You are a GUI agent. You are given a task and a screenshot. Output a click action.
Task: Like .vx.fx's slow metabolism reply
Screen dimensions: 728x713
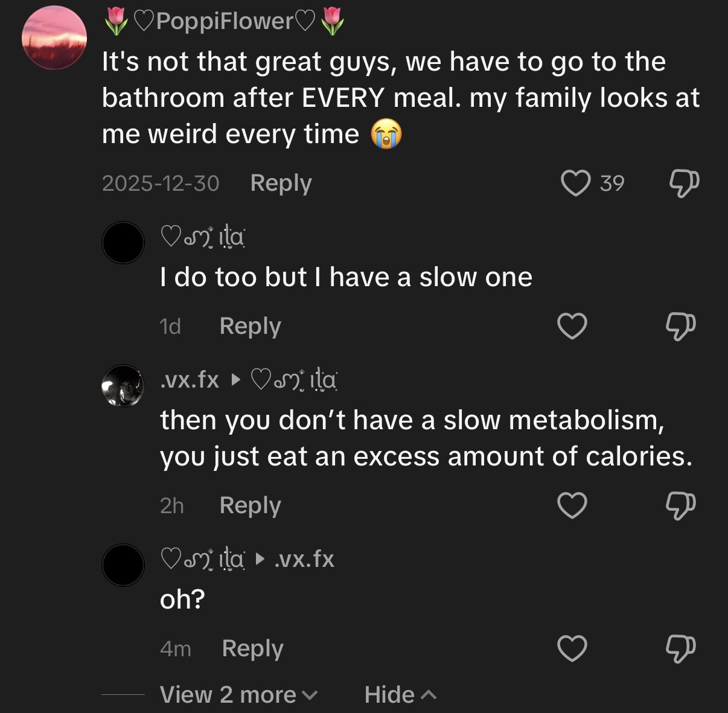[x=572, y=505]
